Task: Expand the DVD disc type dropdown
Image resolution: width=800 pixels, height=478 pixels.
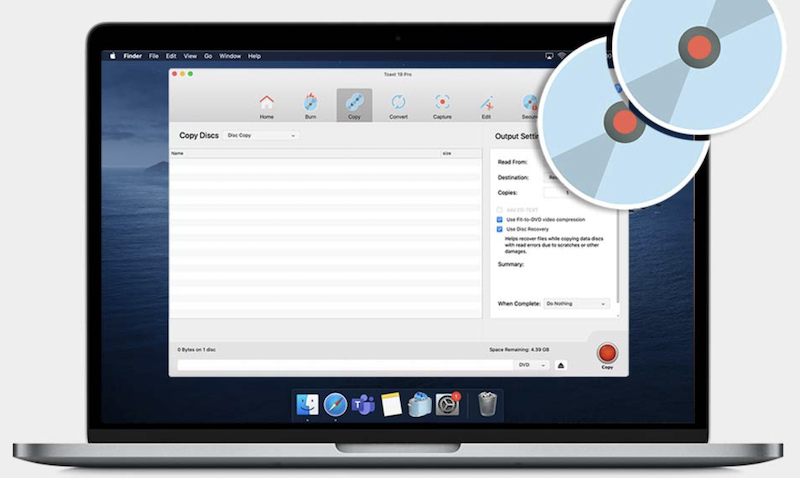Action: 532,365
